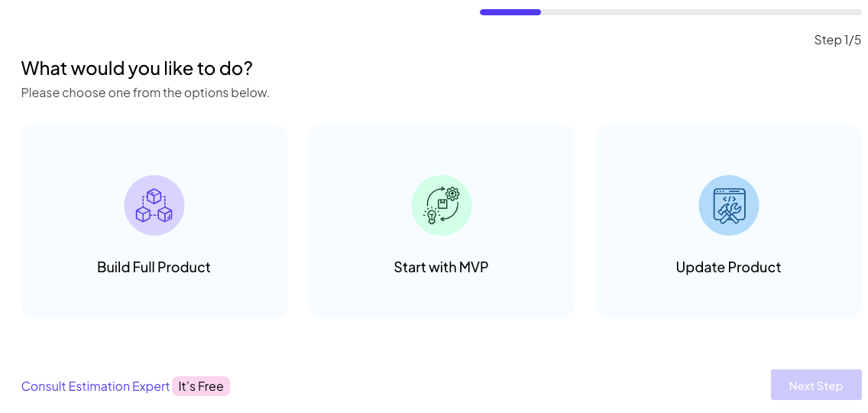This screenshot has height=413, width=868.
Task: Choose the Start with MVP label
Action: [441, 267]
